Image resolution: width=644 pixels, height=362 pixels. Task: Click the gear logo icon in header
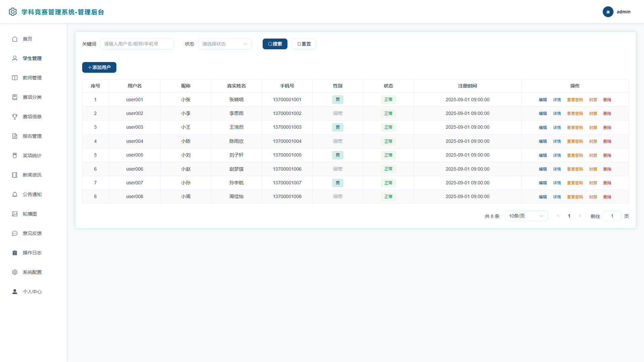point(13,12)
